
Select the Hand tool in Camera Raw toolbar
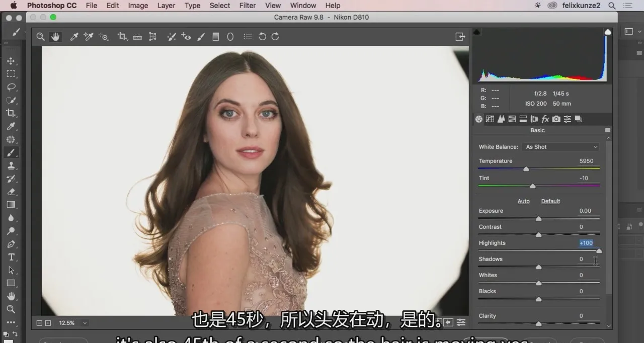coord(55,37)
